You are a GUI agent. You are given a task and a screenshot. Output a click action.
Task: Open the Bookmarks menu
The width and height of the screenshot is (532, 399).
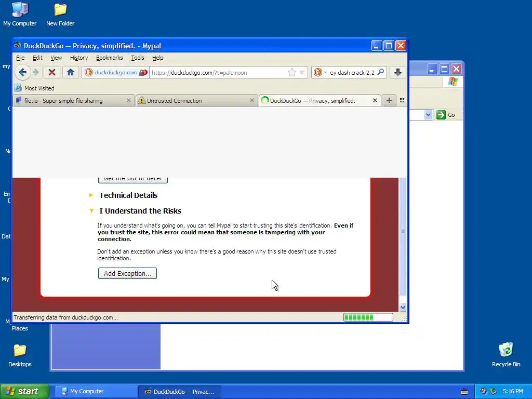(109, 58)
